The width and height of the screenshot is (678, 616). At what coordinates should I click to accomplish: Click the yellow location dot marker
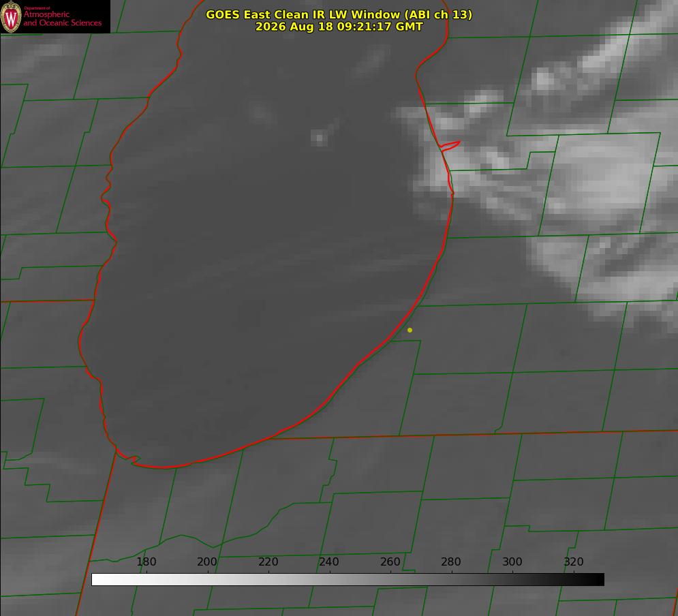tap(410, 330)
